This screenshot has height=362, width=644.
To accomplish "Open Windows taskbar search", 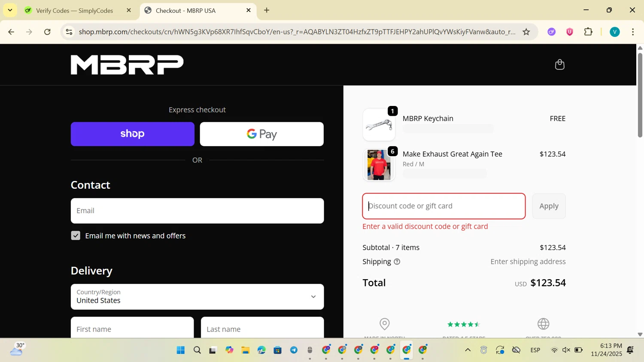I will pos(197,350).
